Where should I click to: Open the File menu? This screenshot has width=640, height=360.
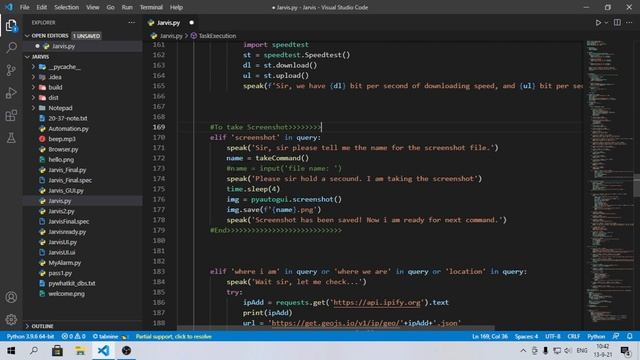(x=24, y=7)
